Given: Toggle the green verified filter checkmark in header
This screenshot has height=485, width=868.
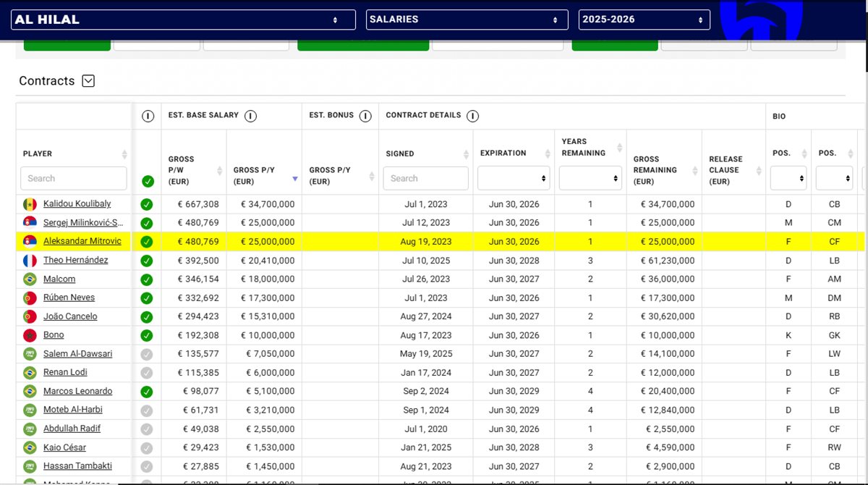Looking at the screenshot, I should click(x=148, y=182).
